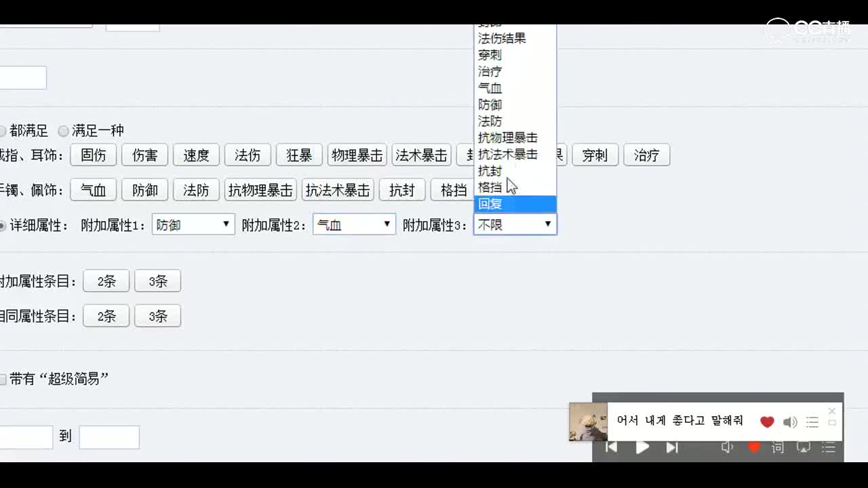Click the previous track icon in the music player
Image resolution: width=868 pixels, height=488 pixels.
(x=611, y=447)
